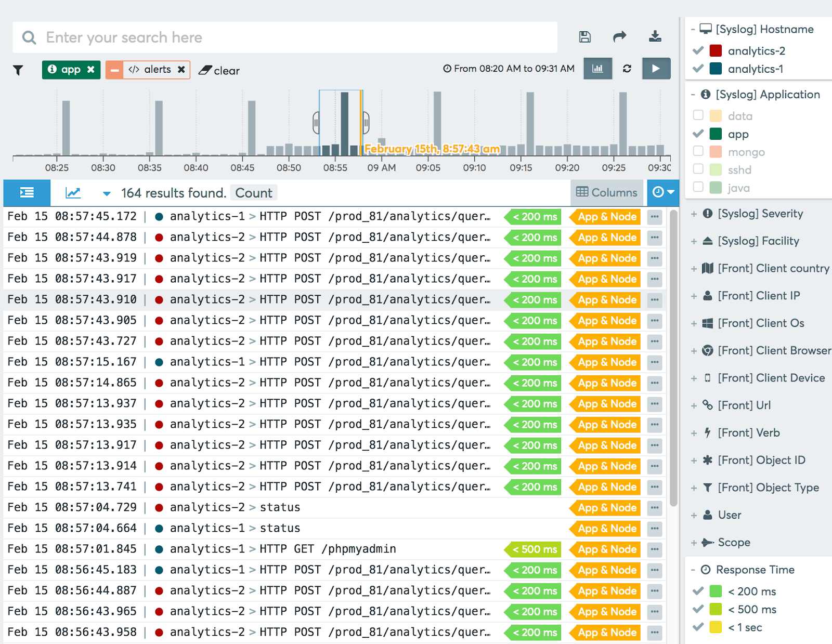832x644 pixels.
Task: Click the right timeline range handle
Action: pos(366,123)
